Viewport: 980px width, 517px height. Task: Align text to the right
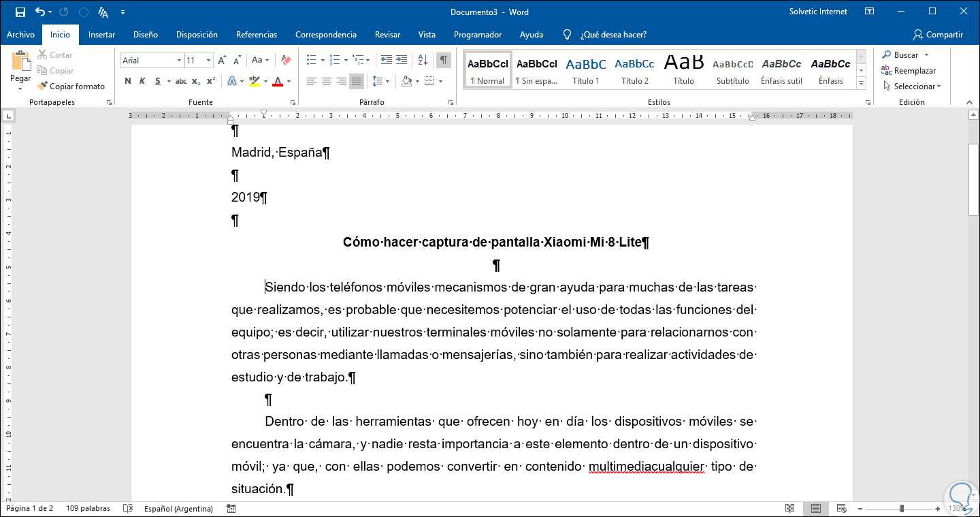pyautogui.click(x=342, y=81)
